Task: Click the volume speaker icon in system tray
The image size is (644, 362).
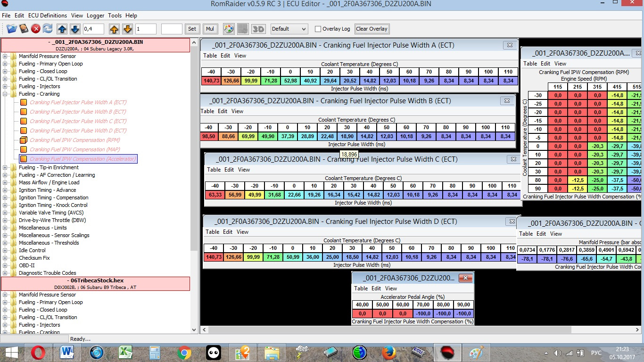Action: (x=558, y=353)
